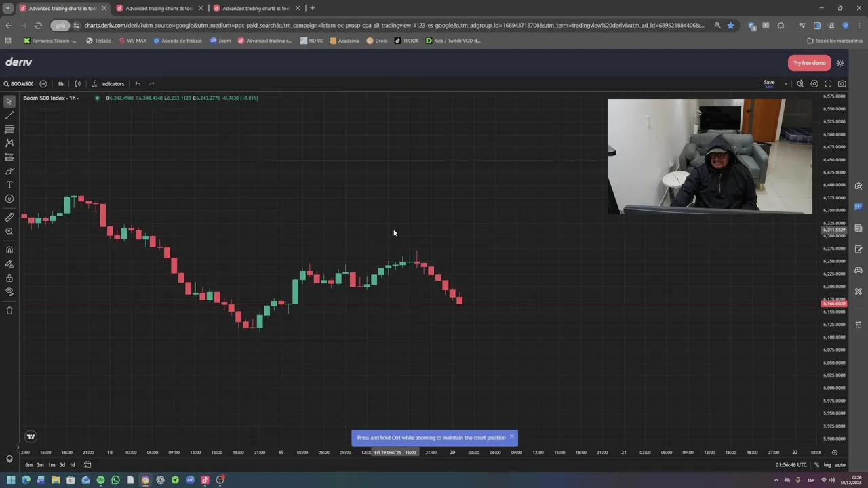Viewport: 868px width, 488px height.
Task: Bookmark this page star icon
Action: [x=730, y=26]
